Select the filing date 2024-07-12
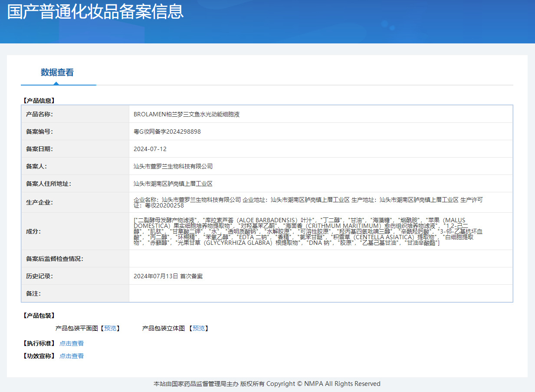 (150, 149)
